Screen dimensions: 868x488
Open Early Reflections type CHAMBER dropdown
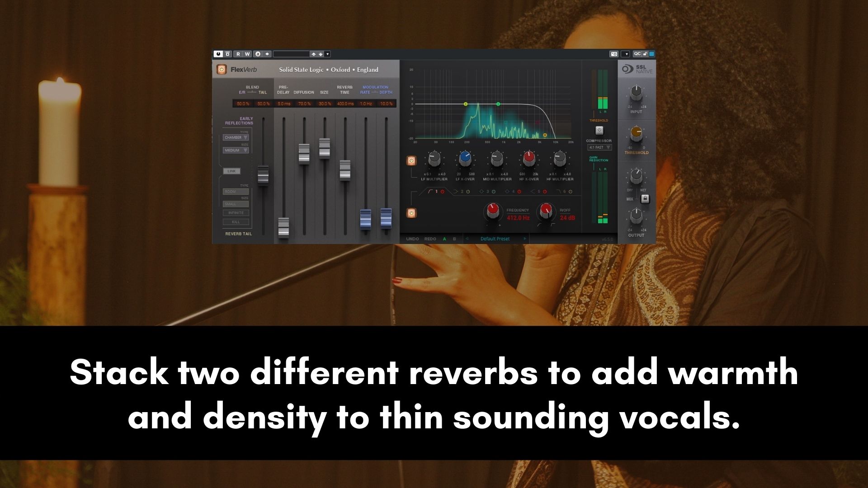point(236,137)
